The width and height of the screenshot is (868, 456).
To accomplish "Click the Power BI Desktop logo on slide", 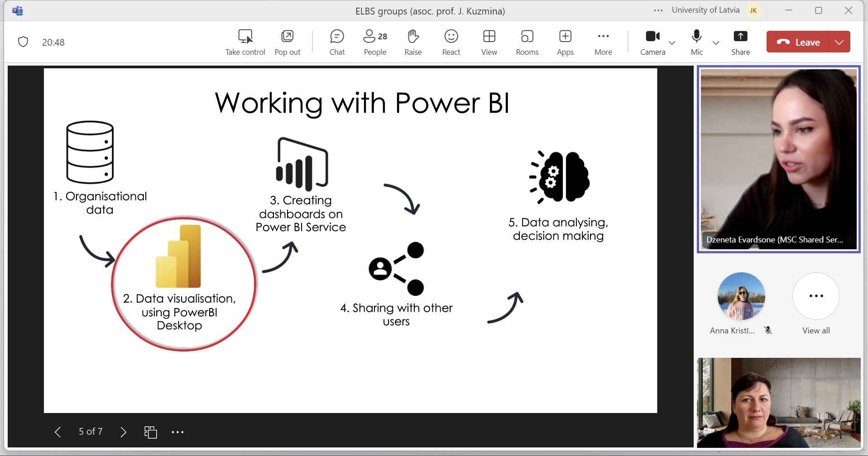I will pyautogui.click(x=178, y=256).
